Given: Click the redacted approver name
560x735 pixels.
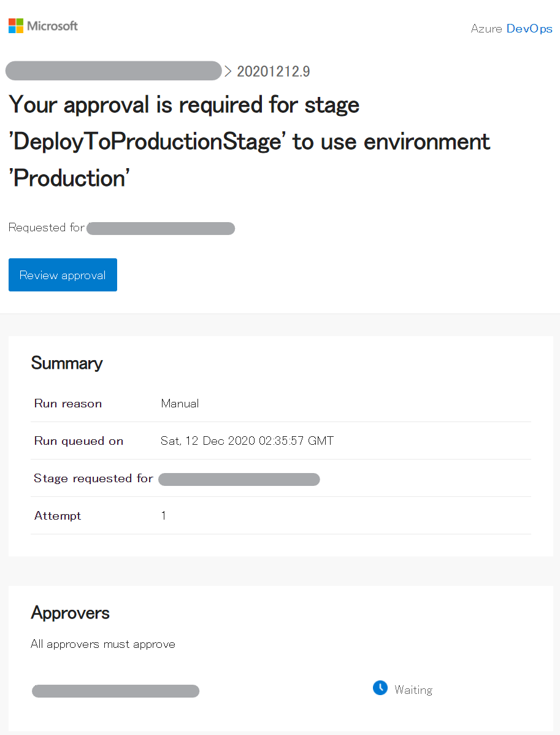Looking at the screenshot, I should (115, 691).
